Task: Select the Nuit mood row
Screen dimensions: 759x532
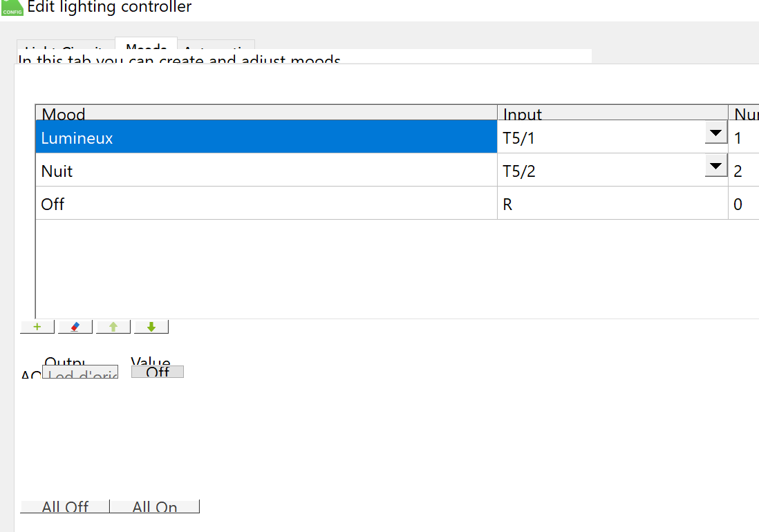Action: tap(266, 171)
